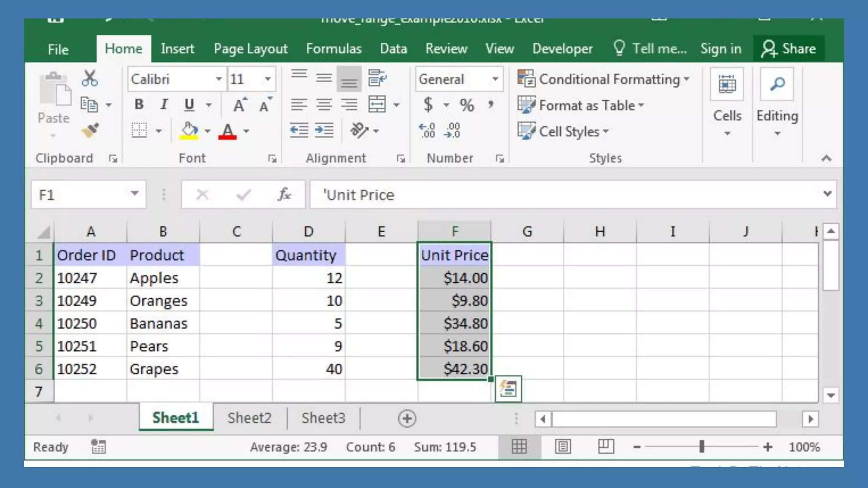Switch to Page Layout view
The width and height of the screenshot is (868, 488).
pos(563,446)
